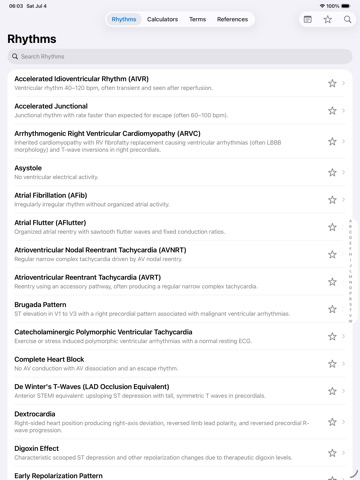Open Catecholaminergic Polymorphic Ventricular Tachycardia entry
The width and height of the screenshot is (360, 480).
[x=180, y=336]
